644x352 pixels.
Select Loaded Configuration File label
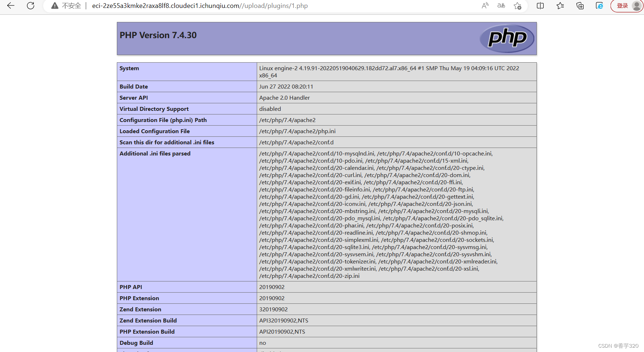pyautogui.click(x=155, y=131)
